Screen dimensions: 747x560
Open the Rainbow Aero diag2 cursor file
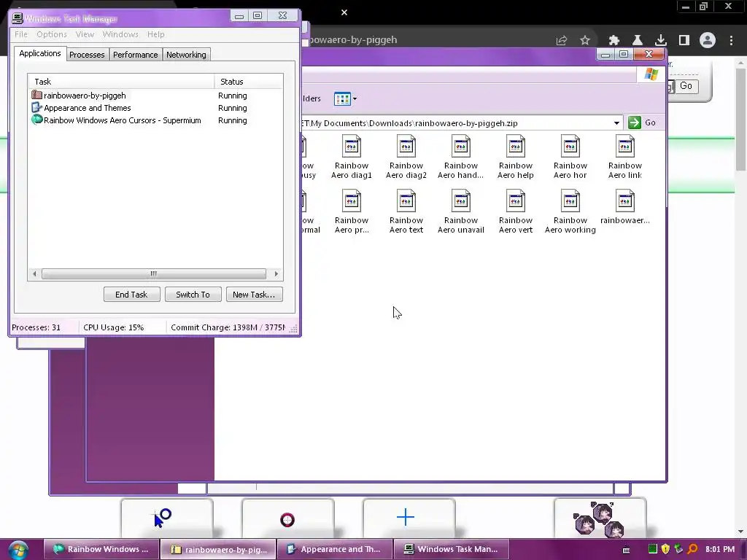tap(406, 157)
